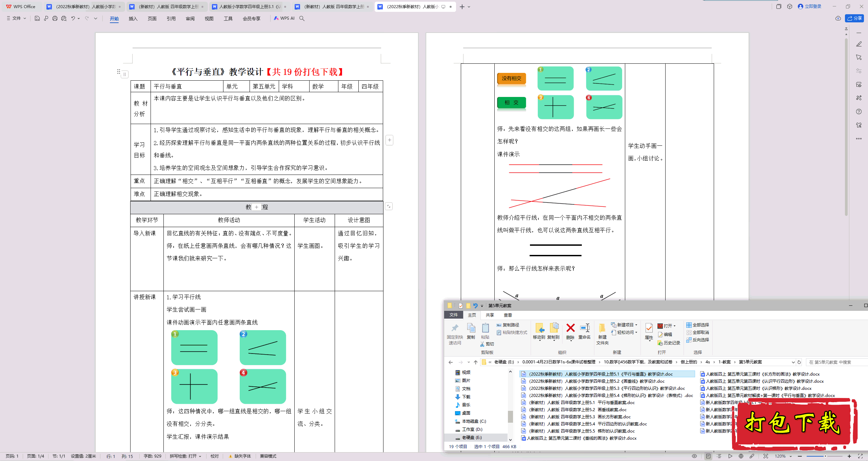Switch to outline view in status bar
This screenshot has height=461, width=868.
[719, 456]
